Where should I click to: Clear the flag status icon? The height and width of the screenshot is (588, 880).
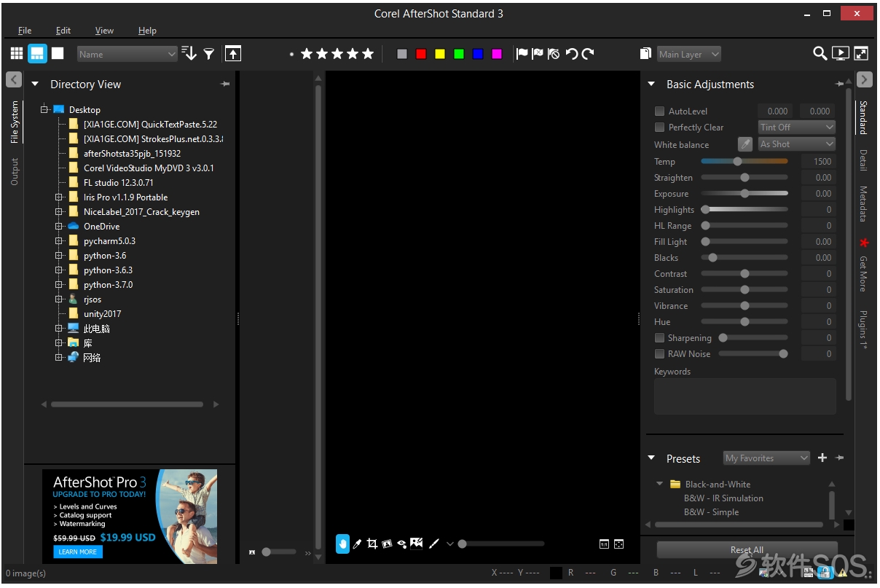554,53
